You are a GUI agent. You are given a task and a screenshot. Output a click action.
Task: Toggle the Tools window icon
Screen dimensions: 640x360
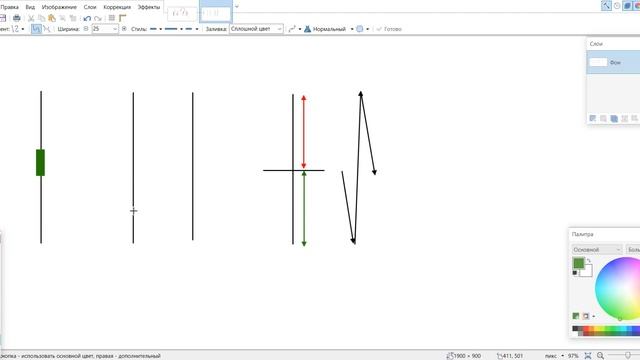pos(606,5)
